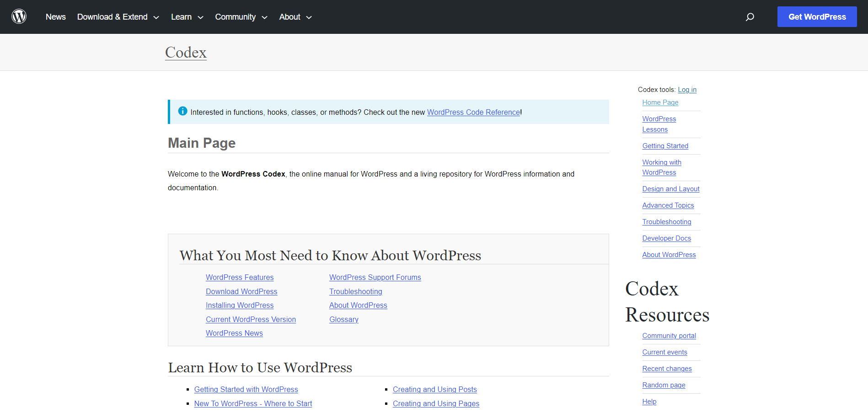Open the Learn menu item
The image size is (868, 413).
tap(181, 17)
